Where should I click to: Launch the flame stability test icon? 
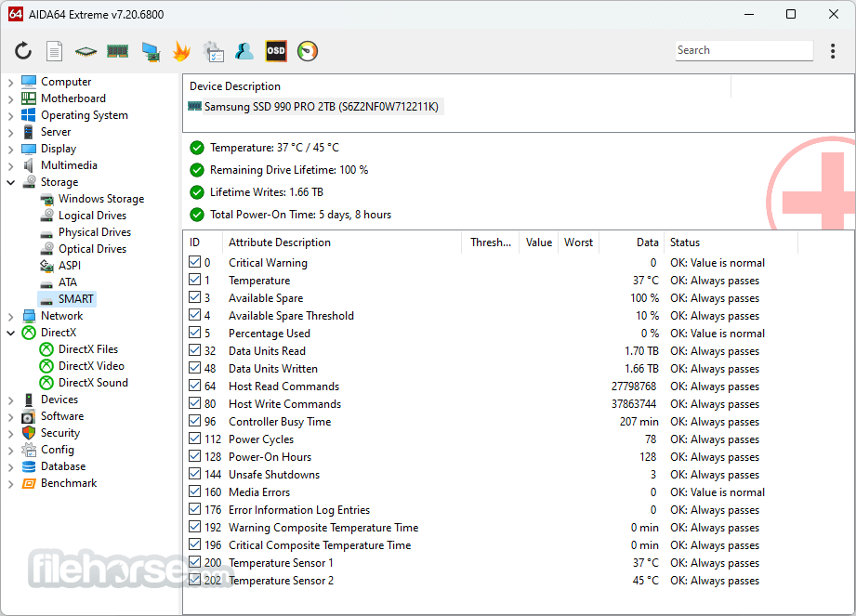coord(181,51)
